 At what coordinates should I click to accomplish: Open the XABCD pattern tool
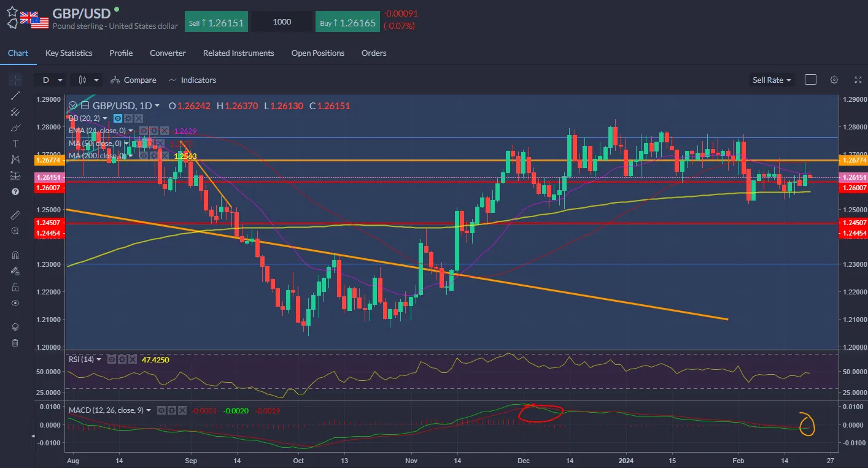click(15, 159)
